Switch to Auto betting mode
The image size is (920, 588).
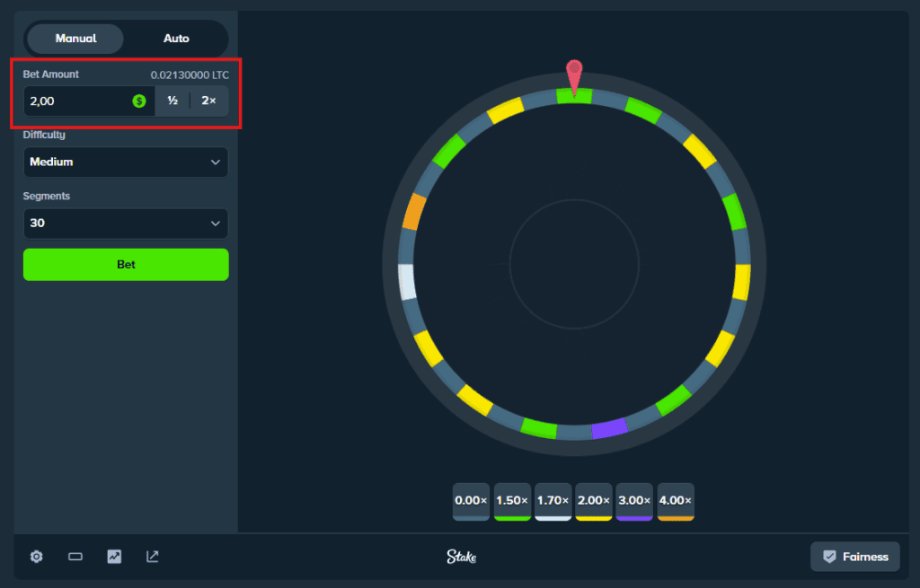coord(176,38)
